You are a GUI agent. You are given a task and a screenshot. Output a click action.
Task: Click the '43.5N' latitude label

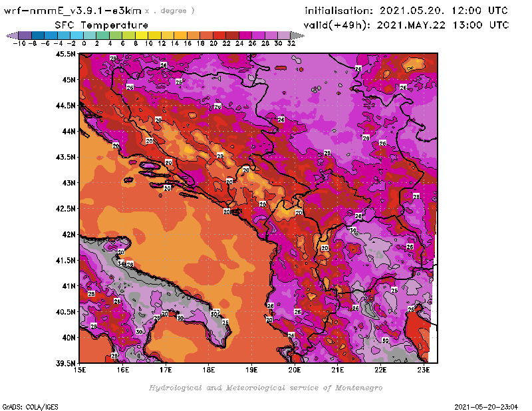(x=65, y=157)
